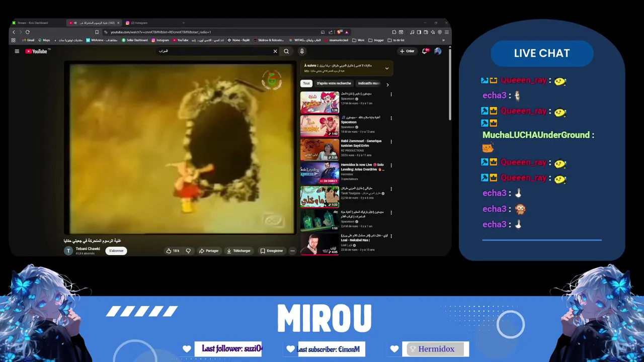The width and height of the screenshot is (644, 362).
Task: Expand the to do list bookmarks folder
Action: [396, 40]
